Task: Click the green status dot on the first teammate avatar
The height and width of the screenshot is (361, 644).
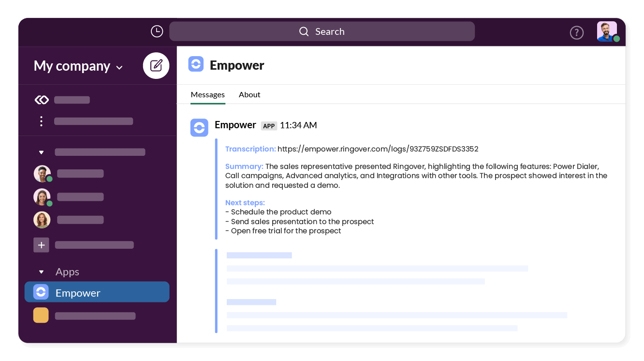Action: pyautogui.click(x=48, y=179)
